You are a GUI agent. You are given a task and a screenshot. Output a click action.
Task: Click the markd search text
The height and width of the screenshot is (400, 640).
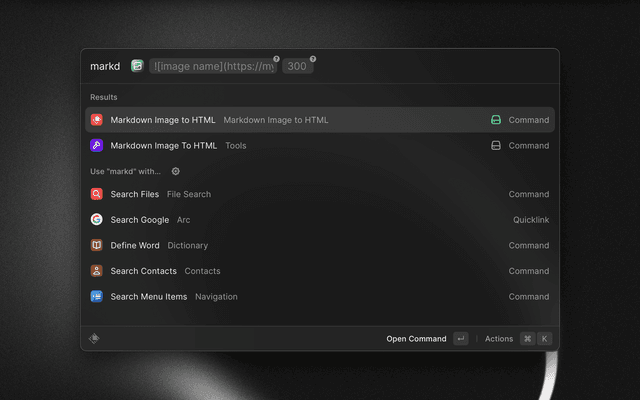(x=105, y=67)
